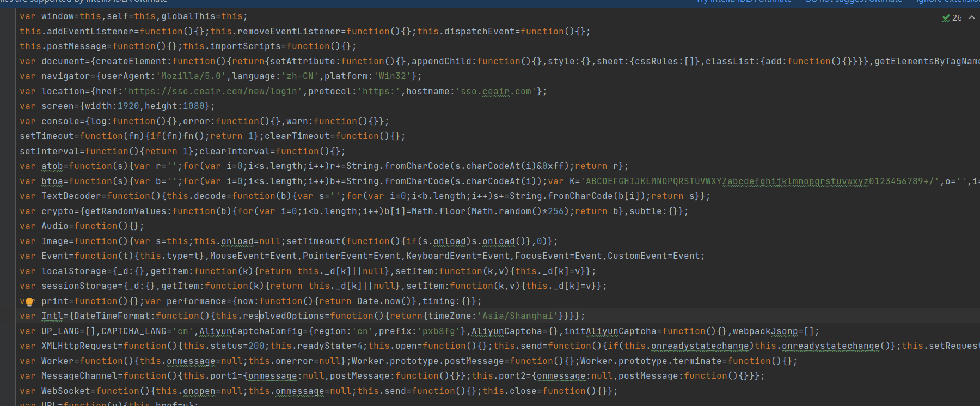Viewport: 980px width, 406px height.
Task: Click the btoa function name
Action: (52, 181)
